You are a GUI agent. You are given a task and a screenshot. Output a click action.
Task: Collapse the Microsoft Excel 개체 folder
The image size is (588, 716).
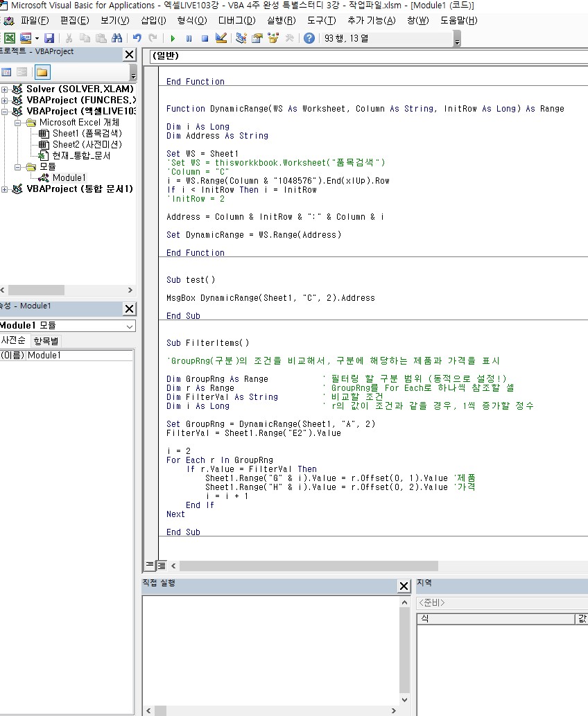[18, 123]
